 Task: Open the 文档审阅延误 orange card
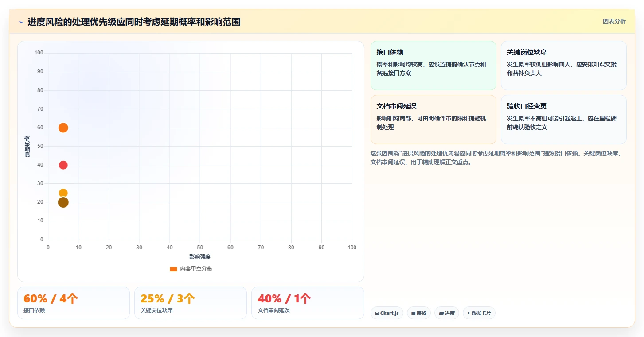(x=433, y=120)
